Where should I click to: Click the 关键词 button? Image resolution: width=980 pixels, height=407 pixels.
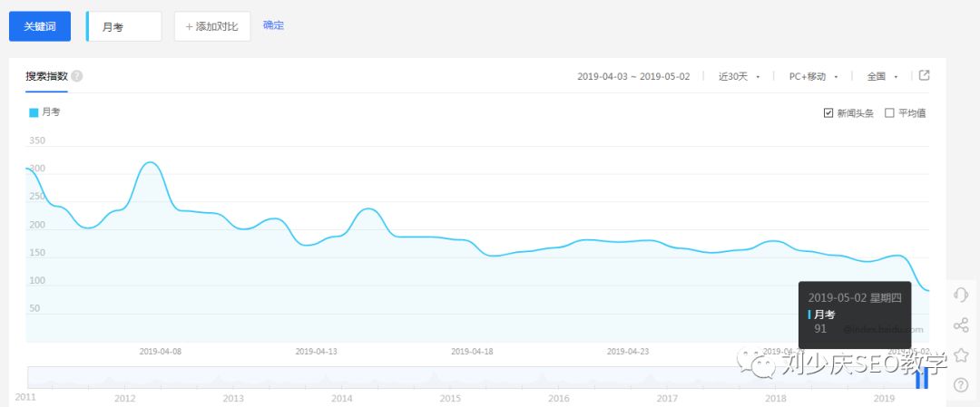pyautogui.click(x=40, y=26)
